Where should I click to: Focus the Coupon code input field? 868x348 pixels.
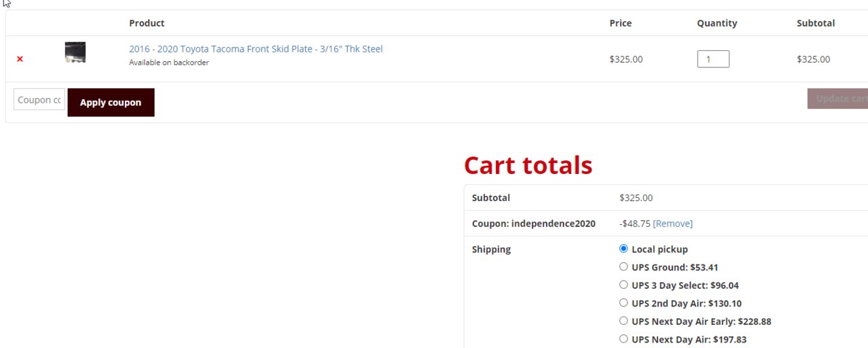39,100
